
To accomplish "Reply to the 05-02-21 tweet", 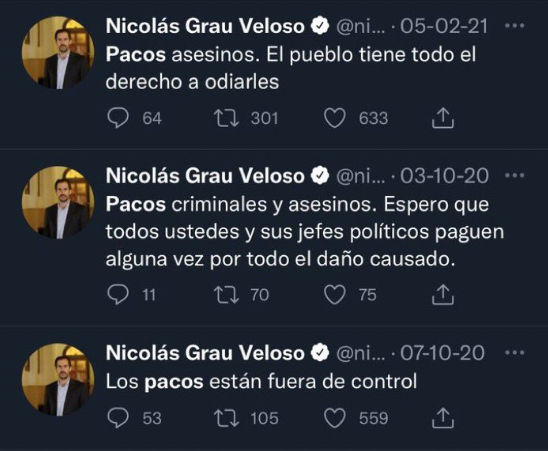I will 118,118.
